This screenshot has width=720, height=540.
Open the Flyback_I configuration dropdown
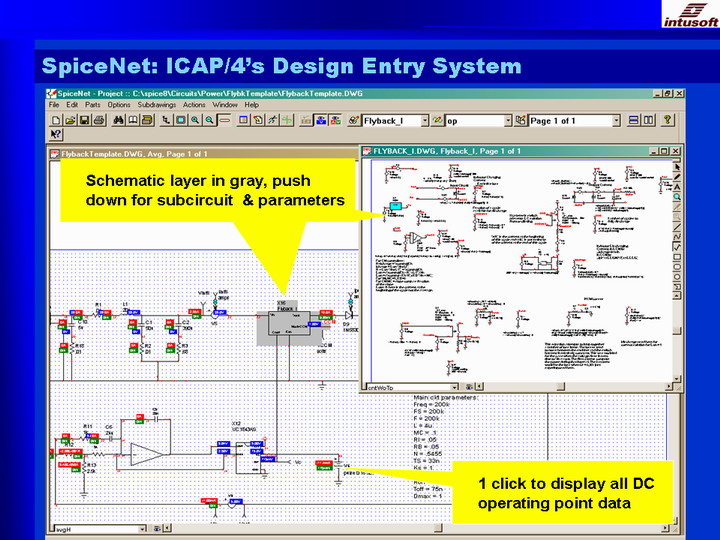tap(425, 121)
